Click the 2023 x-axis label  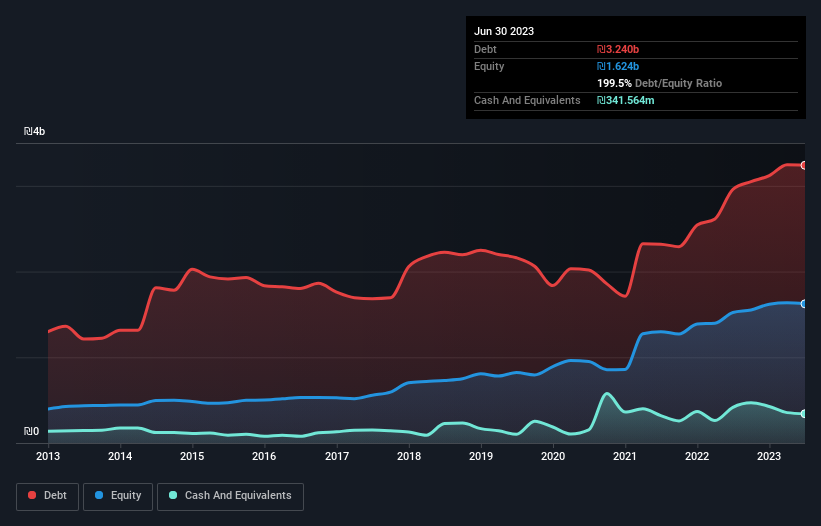coord(769,456)
